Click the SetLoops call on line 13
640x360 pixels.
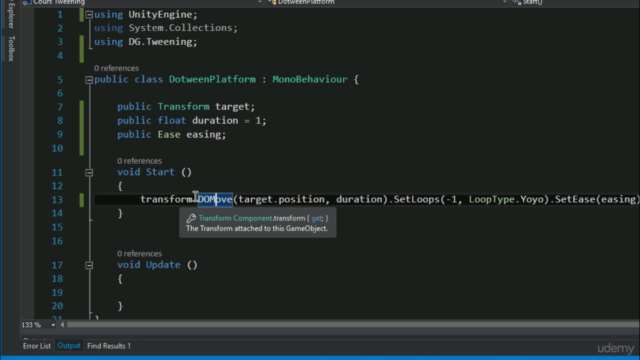(417, 199)
